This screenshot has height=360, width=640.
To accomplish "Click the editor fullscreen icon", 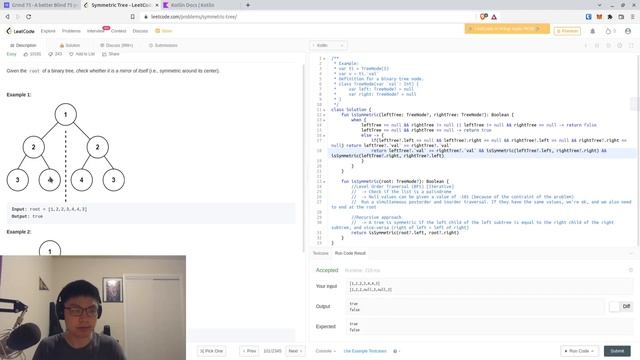I will pyautogui.click(x=631, y=45).
